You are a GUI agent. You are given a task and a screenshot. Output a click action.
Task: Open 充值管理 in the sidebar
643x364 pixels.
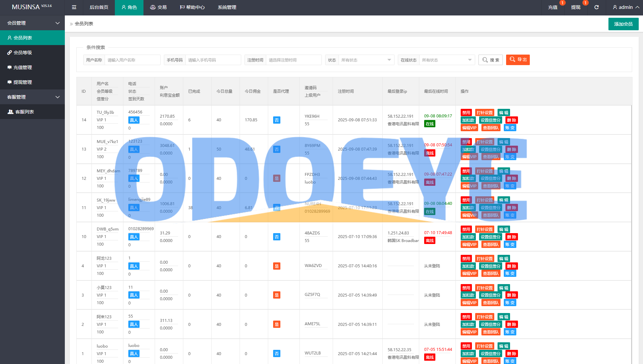23,67
